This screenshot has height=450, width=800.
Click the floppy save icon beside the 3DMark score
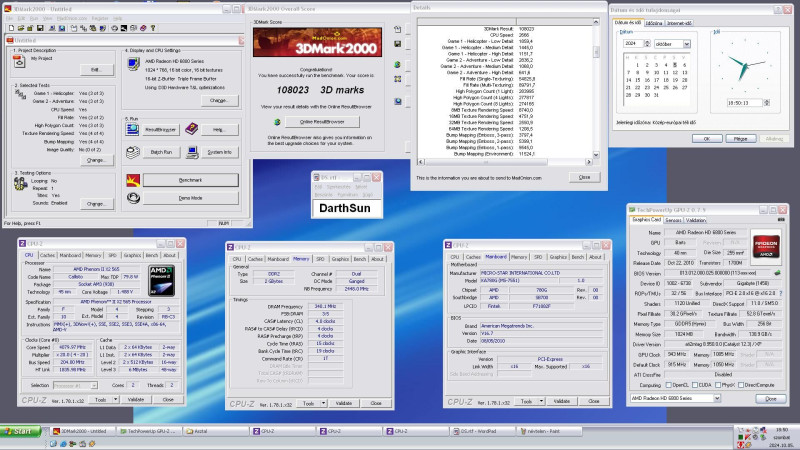pos(397,44)
